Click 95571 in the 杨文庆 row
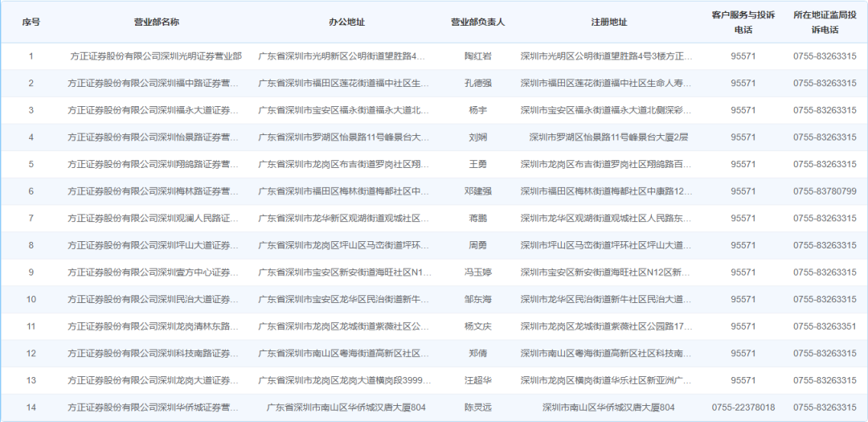This screenshot has width=868, height=422. 743,326
